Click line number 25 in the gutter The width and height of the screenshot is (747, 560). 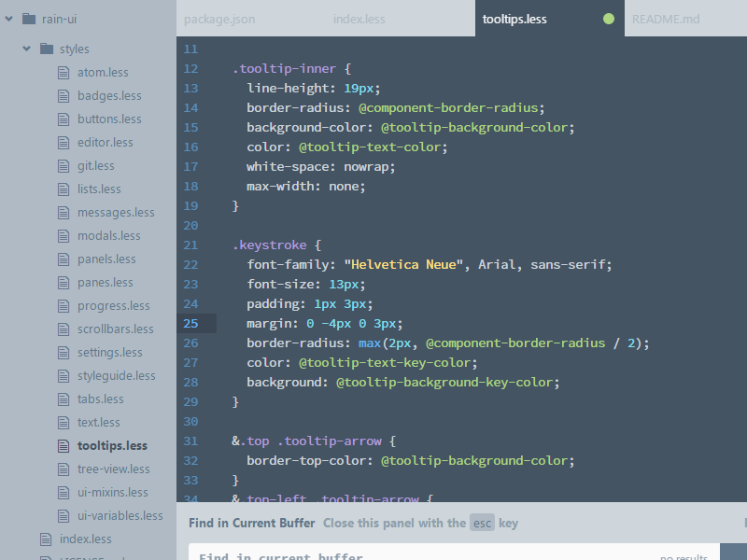[x=190, y=323]
